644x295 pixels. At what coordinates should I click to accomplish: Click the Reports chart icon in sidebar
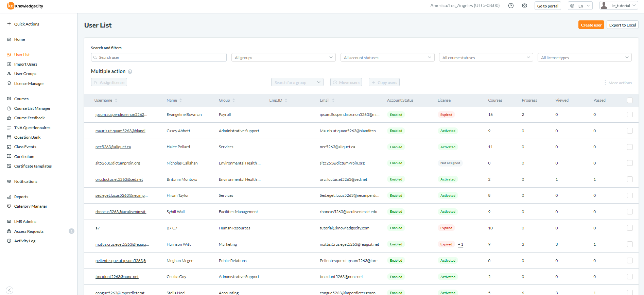[x=9, y=197]
